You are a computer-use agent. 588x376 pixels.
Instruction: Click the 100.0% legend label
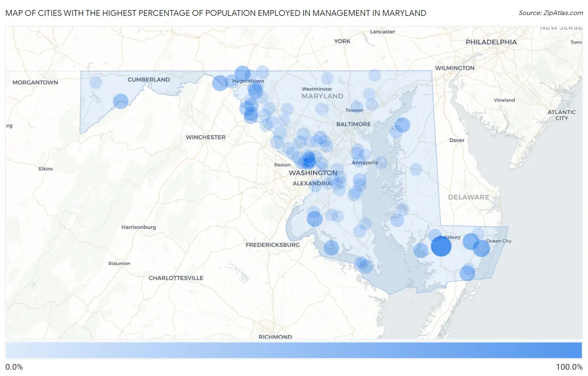(x=569, y=367)
